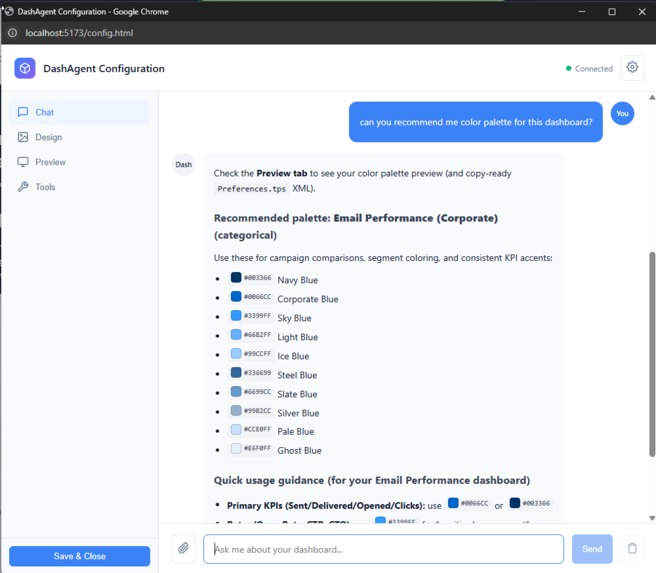Click the Pale Blue #CCE0FF swatch

click(236, 429)
